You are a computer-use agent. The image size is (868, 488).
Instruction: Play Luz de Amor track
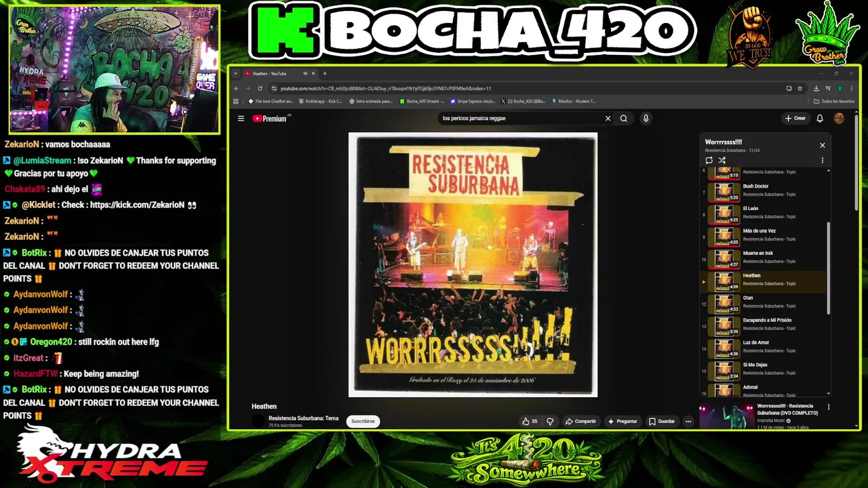764,347
